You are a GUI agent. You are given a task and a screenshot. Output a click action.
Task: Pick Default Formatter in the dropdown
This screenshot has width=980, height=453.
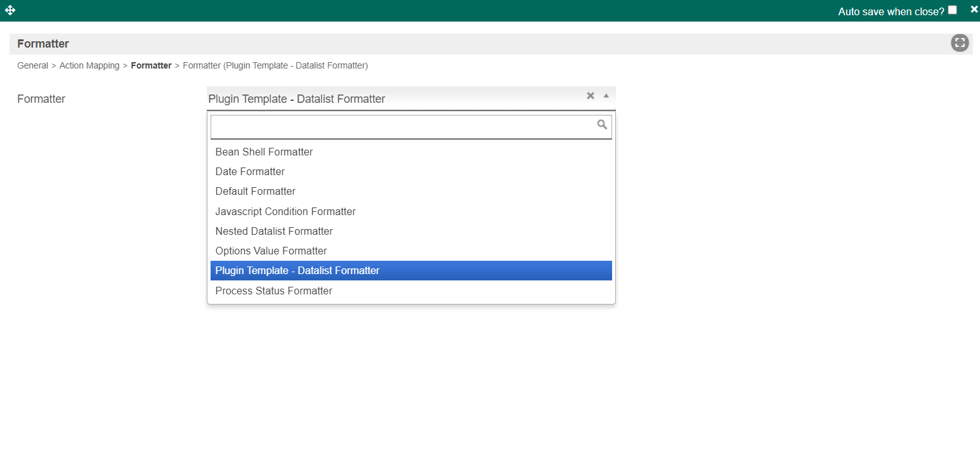pos(255,192)
